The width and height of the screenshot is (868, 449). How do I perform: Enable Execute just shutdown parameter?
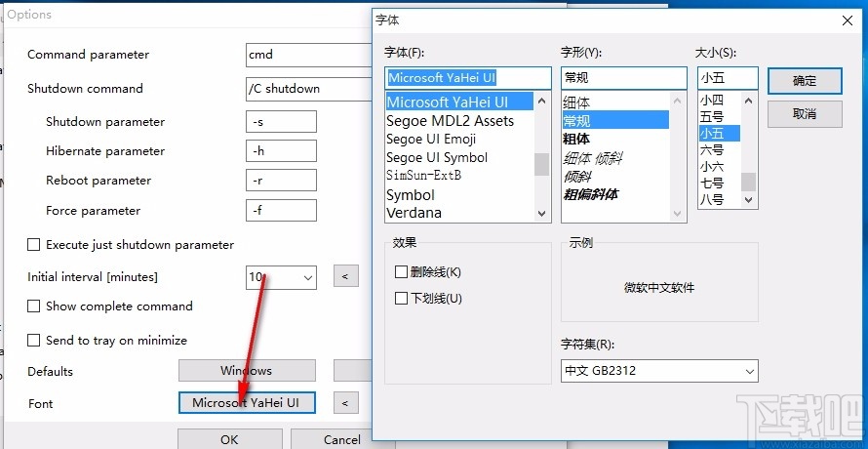coord(34,244)
